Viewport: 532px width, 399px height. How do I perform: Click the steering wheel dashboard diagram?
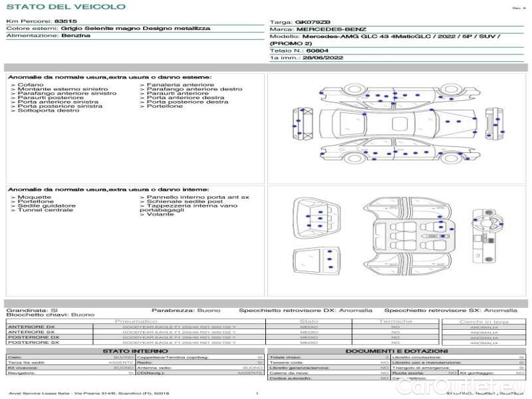click(x=488, y=236)
